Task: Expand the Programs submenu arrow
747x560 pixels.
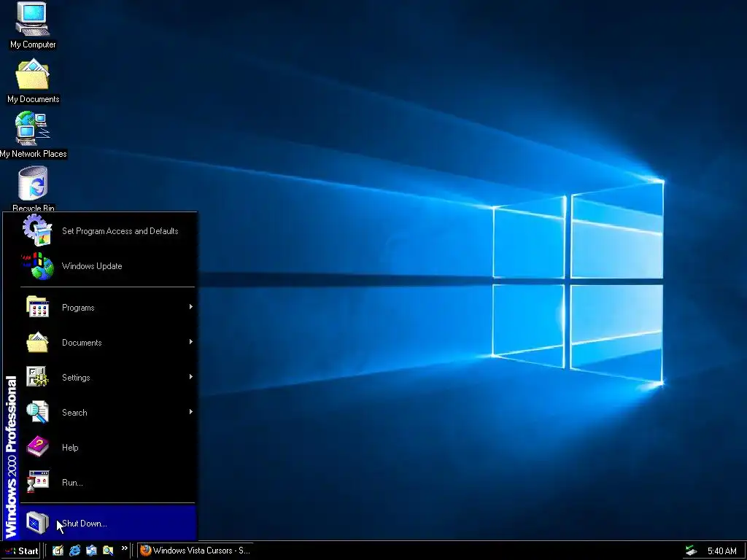Action: (x=190, y=307)
